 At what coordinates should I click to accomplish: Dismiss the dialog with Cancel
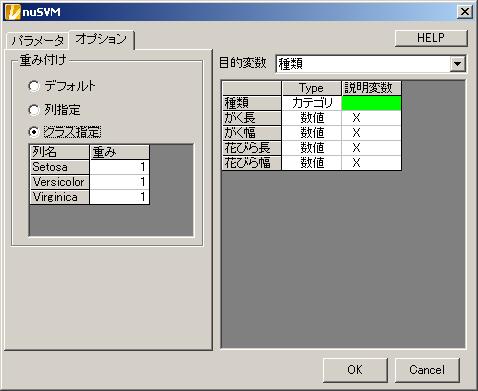[427, 370]
